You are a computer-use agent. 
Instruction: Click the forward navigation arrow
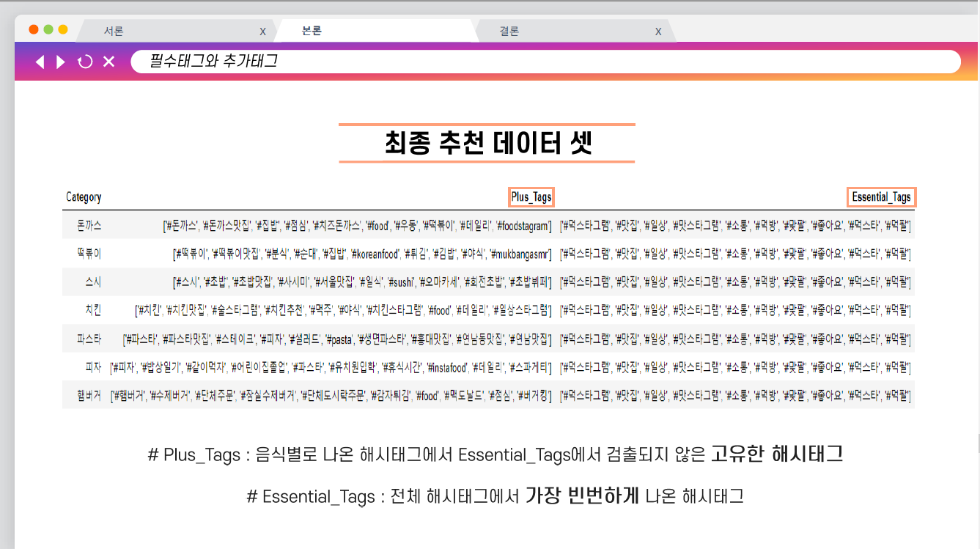[x=61, y=62]
